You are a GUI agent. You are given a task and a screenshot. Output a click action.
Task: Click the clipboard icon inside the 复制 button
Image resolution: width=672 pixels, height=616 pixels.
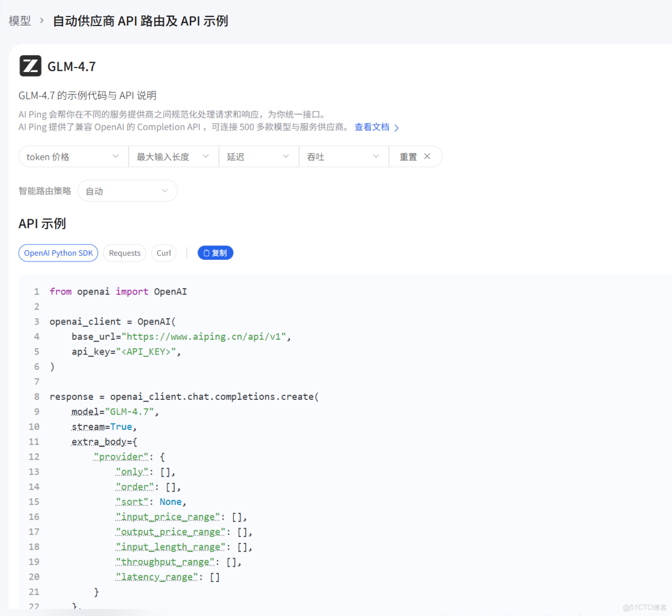pyautogui.click(x=207, y=253)
